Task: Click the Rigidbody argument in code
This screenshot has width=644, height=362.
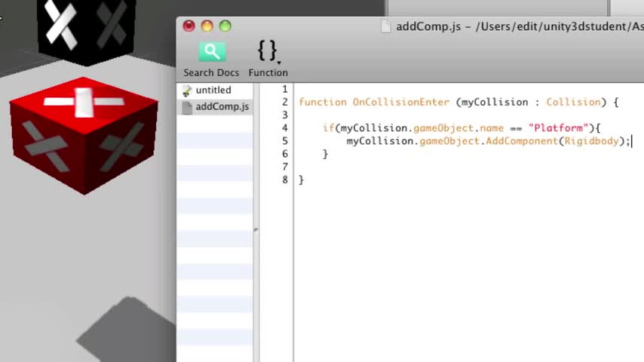Action: 591,141
